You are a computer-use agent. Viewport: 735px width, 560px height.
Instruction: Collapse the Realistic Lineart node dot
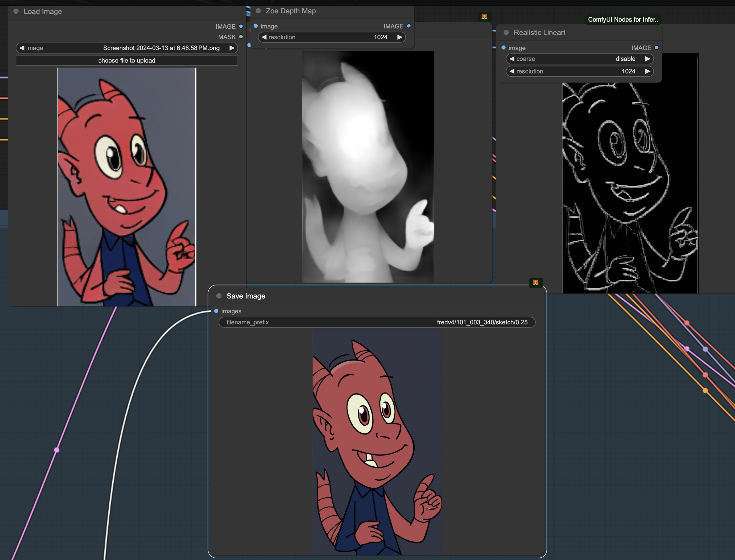click(x=506, y=32)
